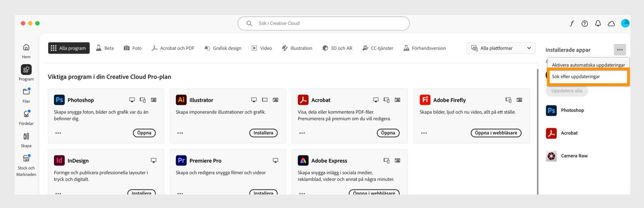Screen dimensions: 644x208
Task: Switch to the Foto category tab
Action: point(132,48)
